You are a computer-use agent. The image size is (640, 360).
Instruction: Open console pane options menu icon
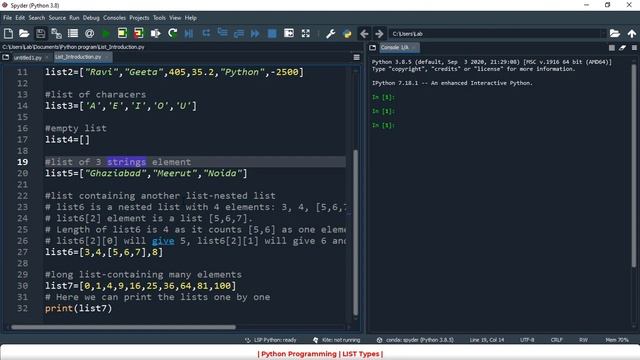coord(634,48)
